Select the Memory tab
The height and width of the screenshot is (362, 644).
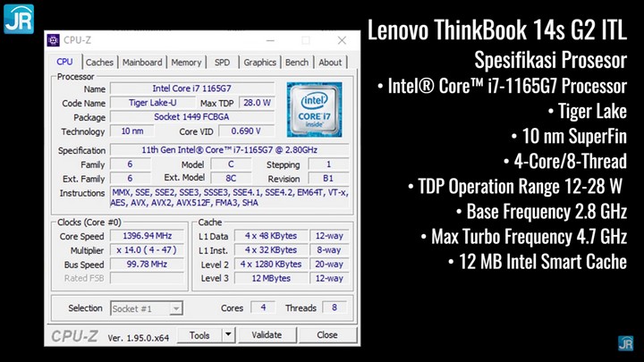click(186, 63)
